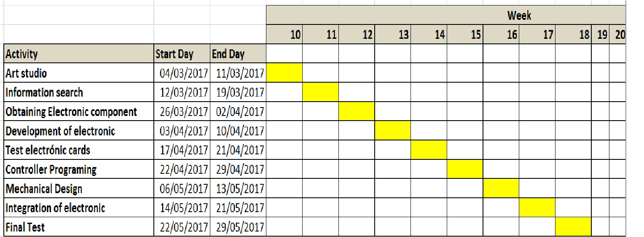Viewport: 644px width, 237px height.
Task: Select the week 10 column header
Action: coord(284,34)
